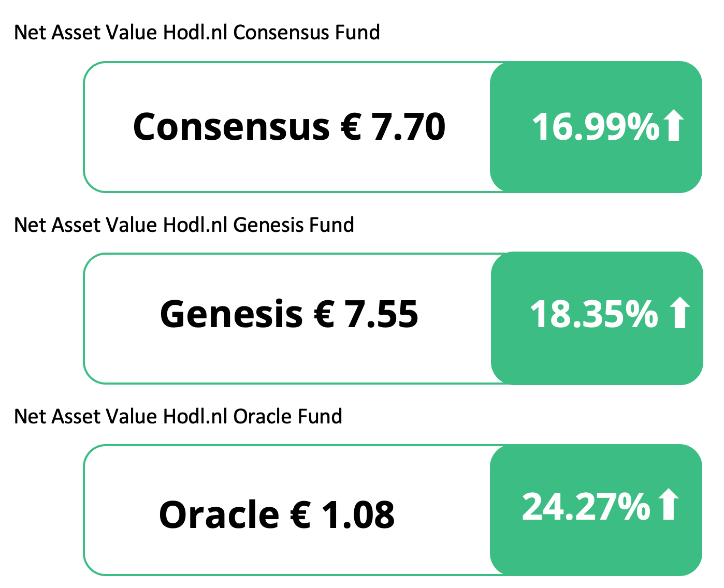This screenshot has width=724, height=588.
Task: Click the euro symbol in Genesis card
Action: point(325,315)
